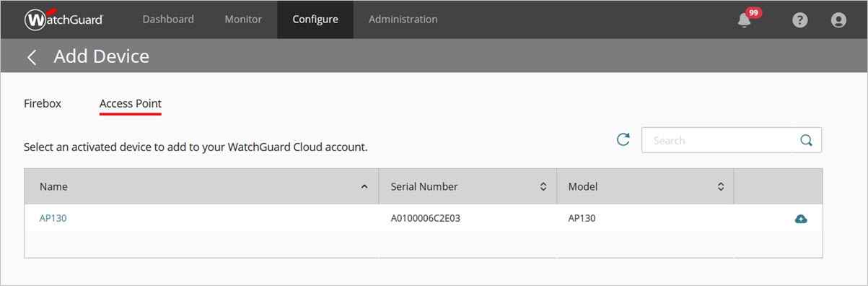Viewport: 868px width, 286px height.
Task: Open the Monitor menu
Action: [243, 19]
